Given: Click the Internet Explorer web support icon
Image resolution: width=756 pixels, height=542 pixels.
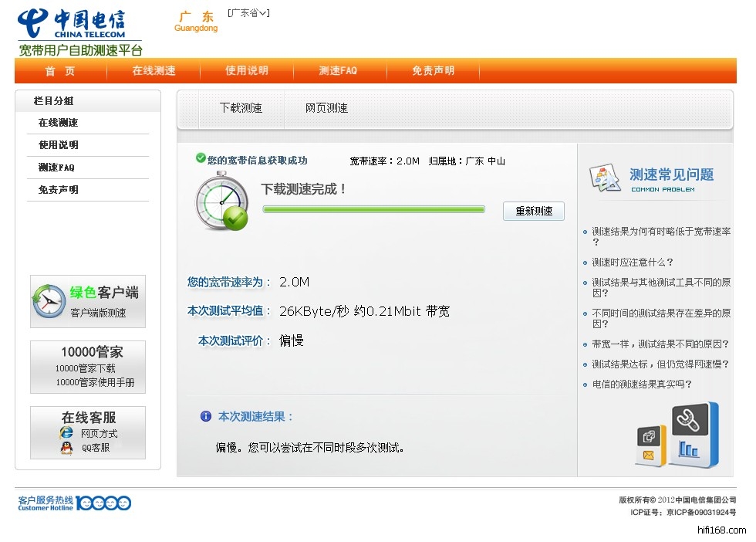Looking at the screenshot, I should click(x=67, y=432).
